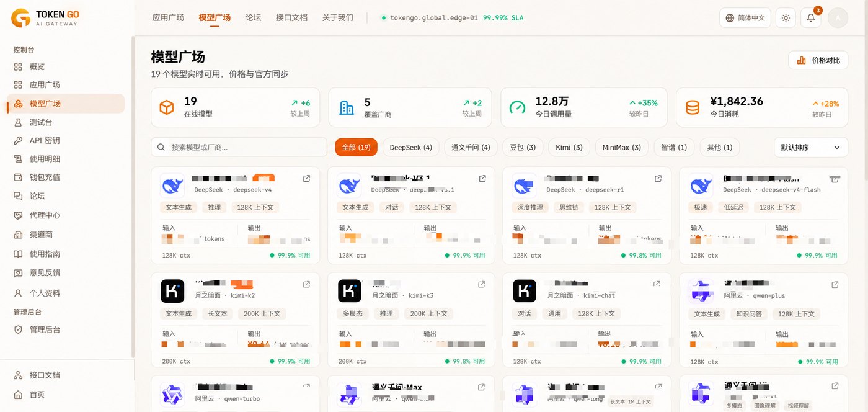Click the Token Go logo icon
868x412 pixels.
(20, 18)
